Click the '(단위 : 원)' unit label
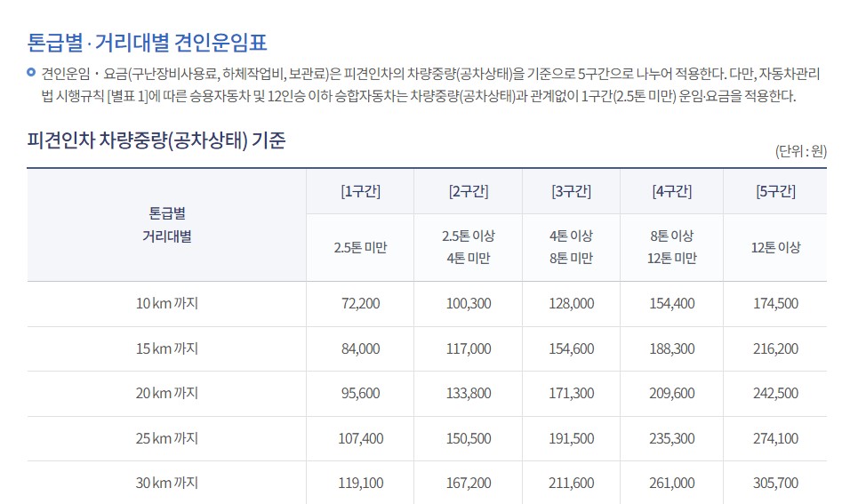This screenshot has height=504, width=850. pyautogui.click(x=800, y=151)
